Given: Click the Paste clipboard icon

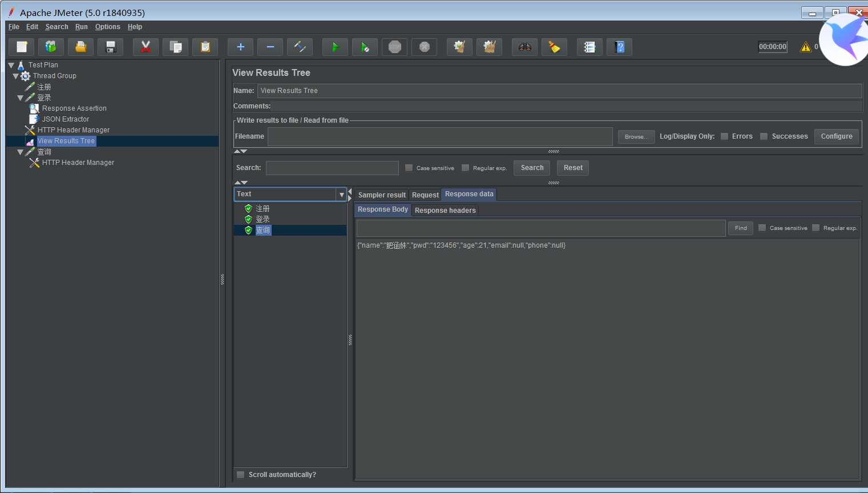Looking at the screenshot, I should (x=205, y=47).
